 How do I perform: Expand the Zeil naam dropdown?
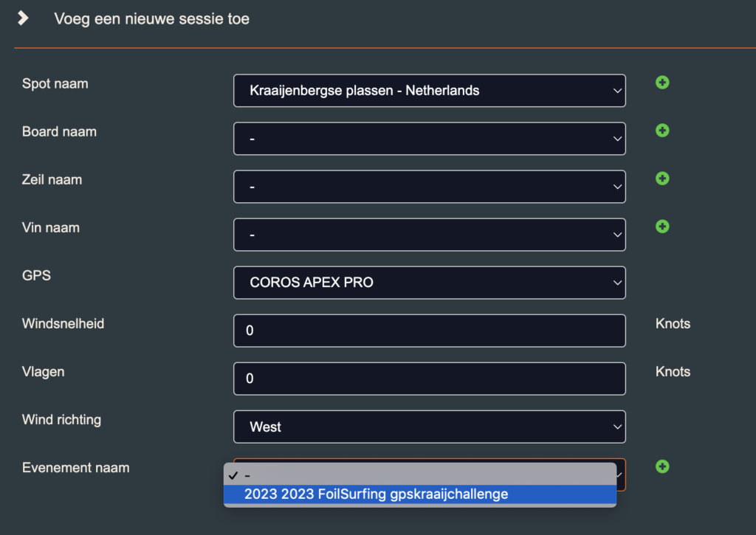pos(429,187)
